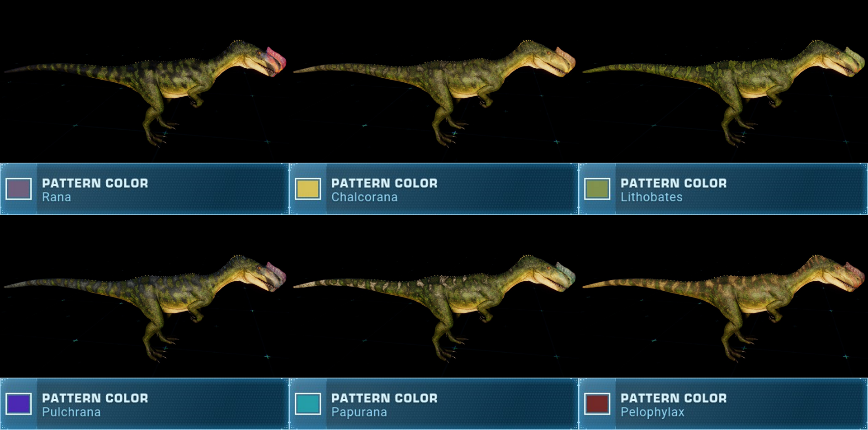The image size is (868, 430).
Task: Click the 'PATTERN COLOR' heading above Chalcorana
Action: [384, 183]
